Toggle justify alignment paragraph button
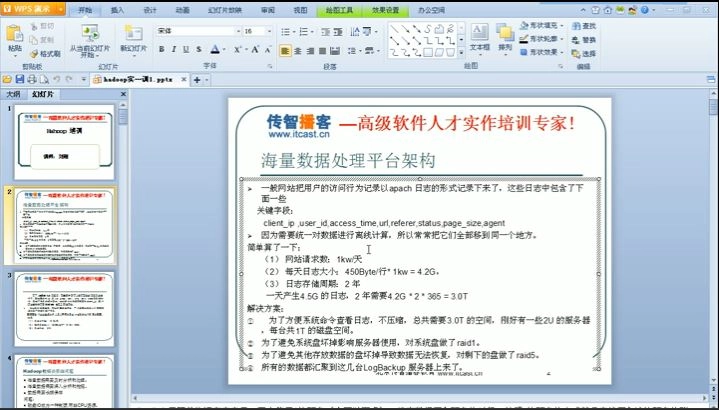 click(x=322, y=50)
